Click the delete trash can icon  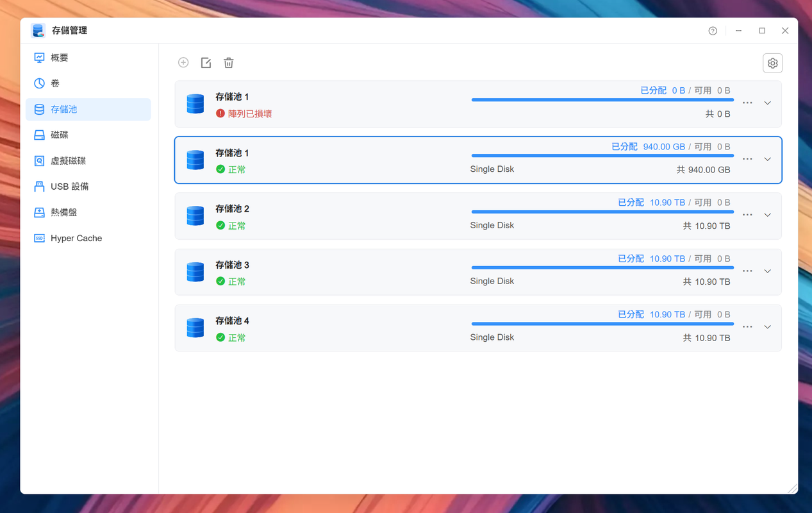coord(229,62)
